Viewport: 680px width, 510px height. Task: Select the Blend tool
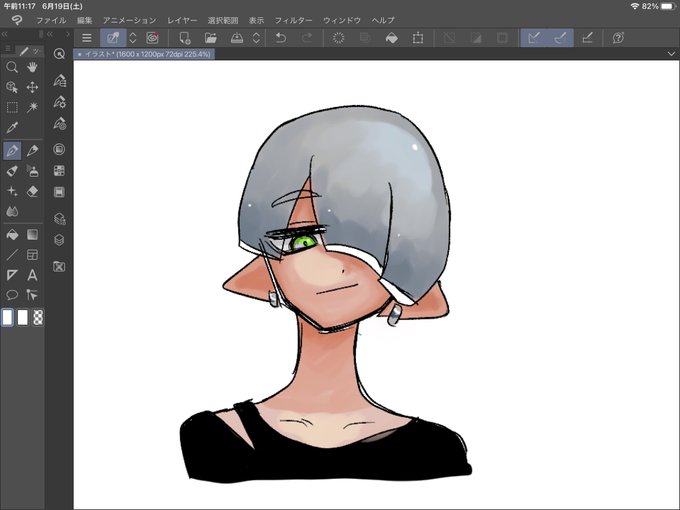[x=12, y=211]
